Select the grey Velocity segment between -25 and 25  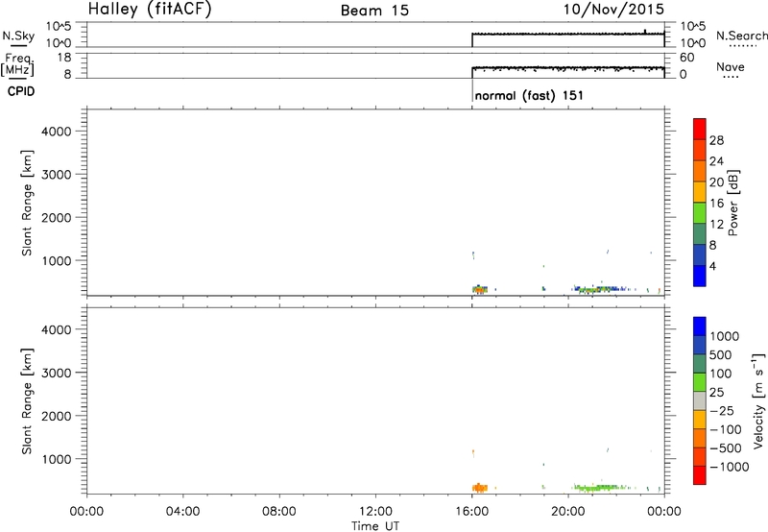point(700,400)
